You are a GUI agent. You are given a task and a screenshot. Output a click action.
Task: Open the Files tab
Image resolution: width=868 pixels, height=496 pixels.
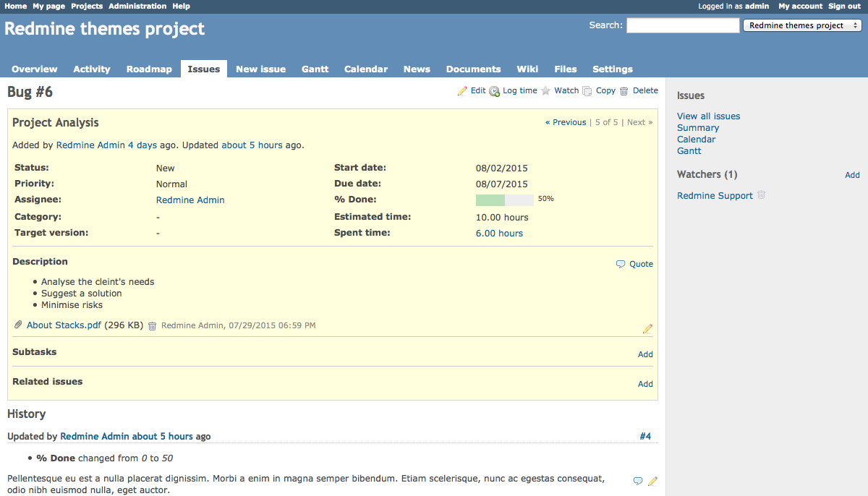click(x=566, y=69)
